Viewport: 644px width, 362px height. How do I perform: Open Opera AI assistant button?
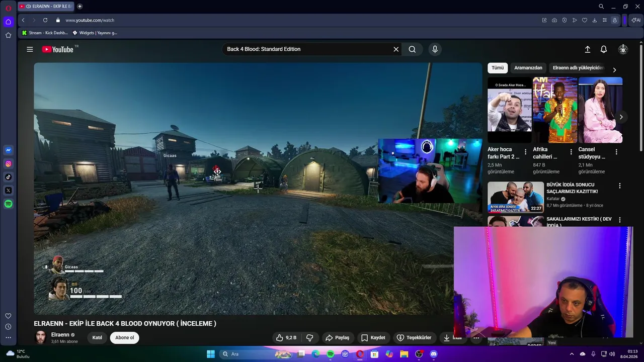coord(636,20)
